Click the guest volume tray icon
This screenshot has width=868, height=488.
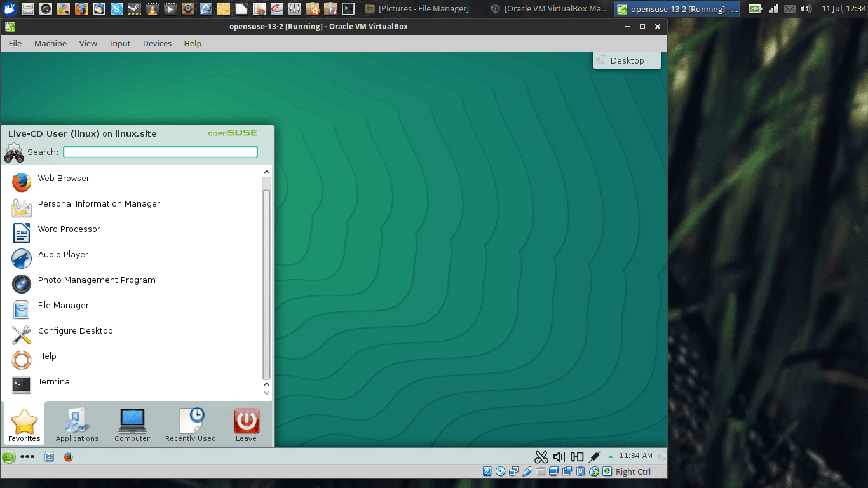point(559,456)
